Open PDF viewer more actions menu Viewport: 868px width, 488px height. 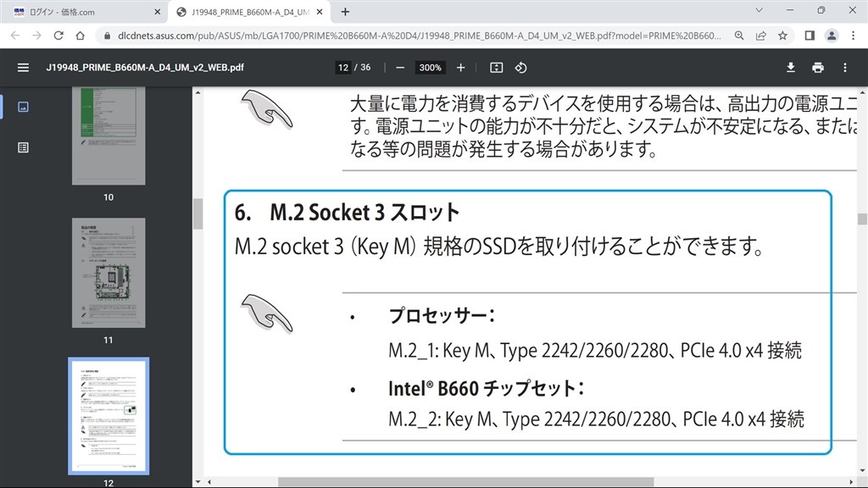click(x=845, y=68)
